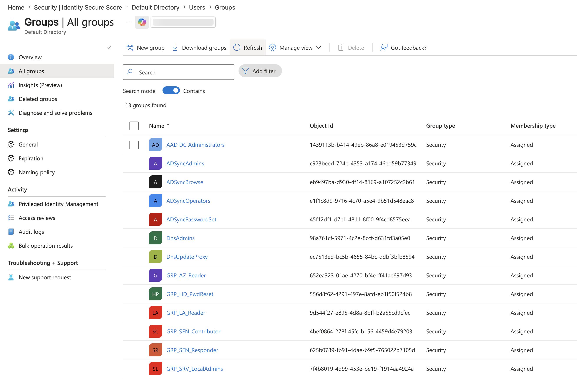Open Access reviews
Image resolution: width=577 pixels, height=392 pixels.
click(57, 218)
